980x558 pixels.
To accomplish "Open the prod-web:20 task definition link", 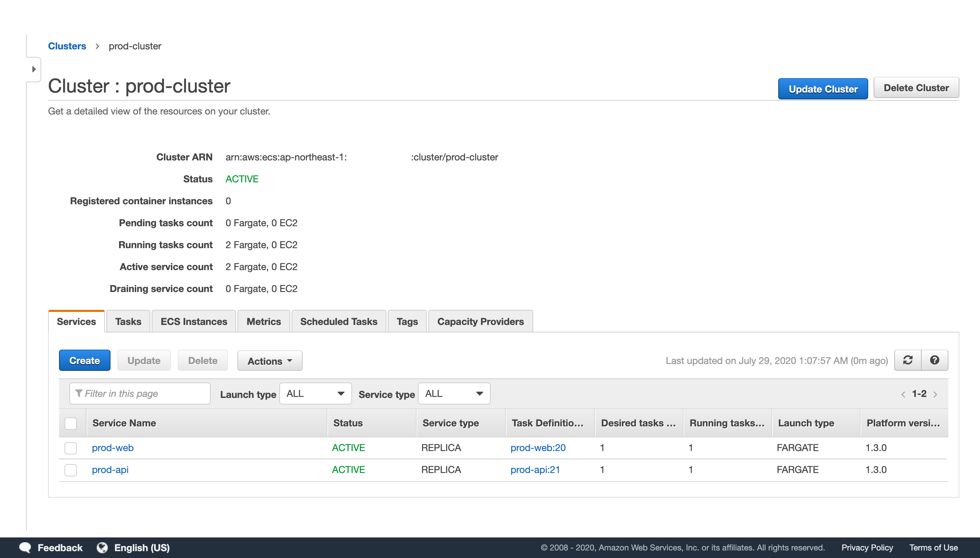I will coord(538,448).
